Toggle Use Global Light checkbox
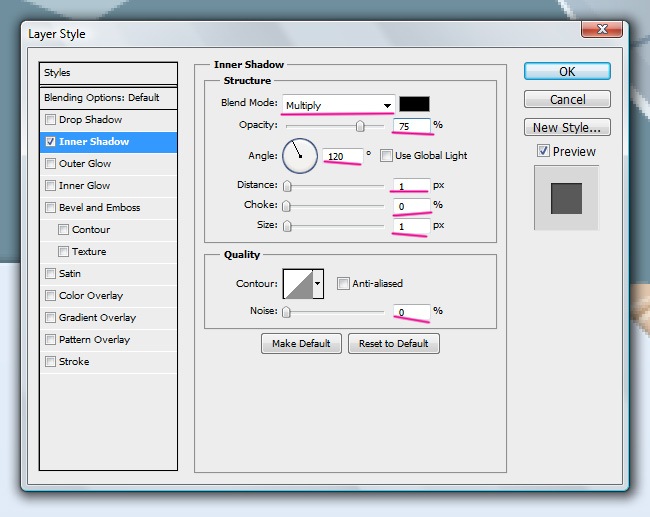The image size is (650, 517). tap(386, 156)
